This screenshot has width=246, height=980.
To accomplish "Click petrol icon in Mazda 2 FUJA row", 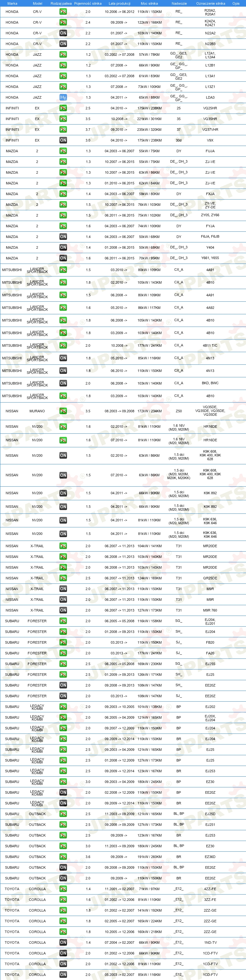I will click(63, 151).
